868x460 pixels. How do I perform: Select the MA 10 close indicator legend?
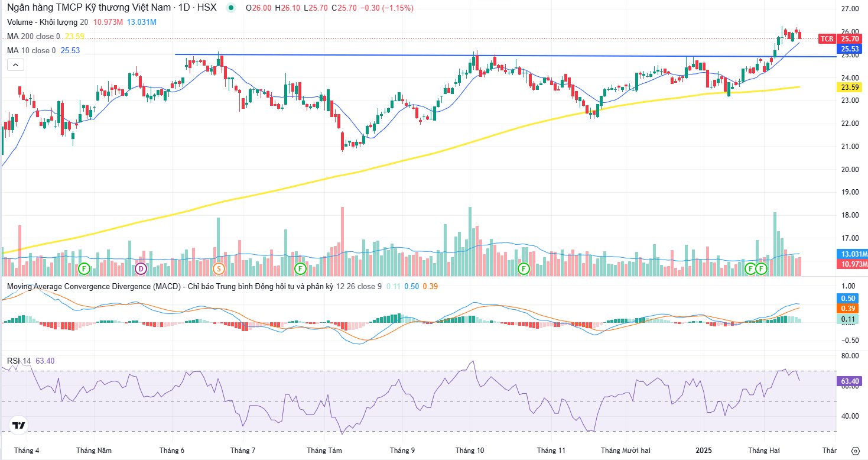click(x=31, y=50)
